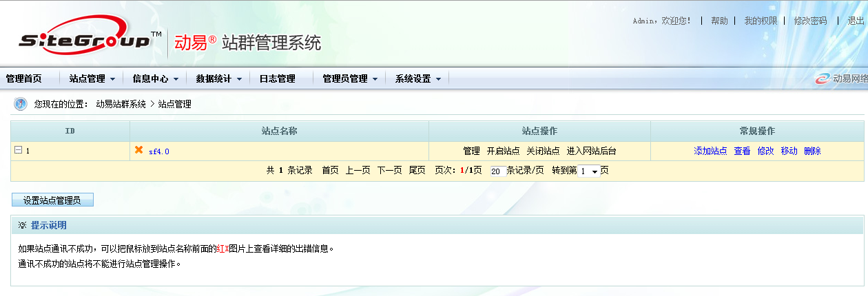Open 我的权限 link
This screenshot has height=296, width=868.
761,21
